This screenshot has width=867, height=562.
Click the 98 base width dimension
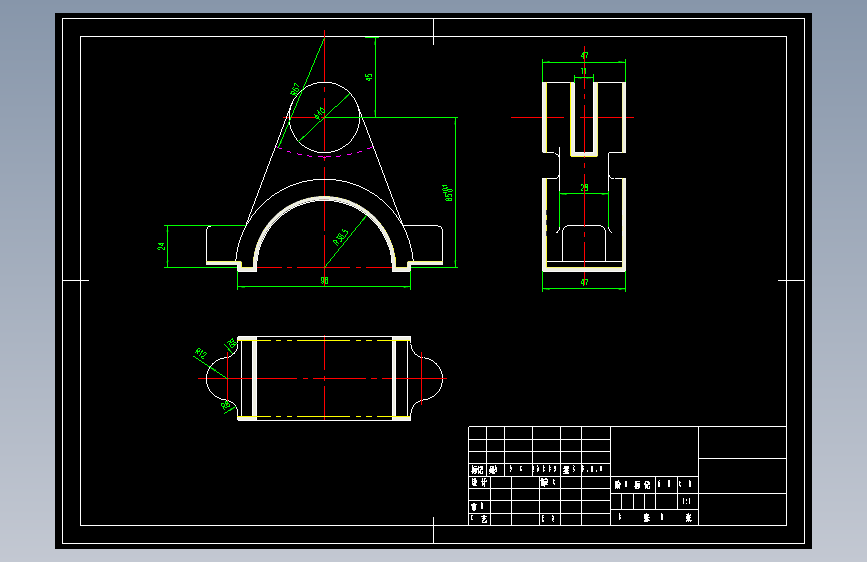click(325, 281)
